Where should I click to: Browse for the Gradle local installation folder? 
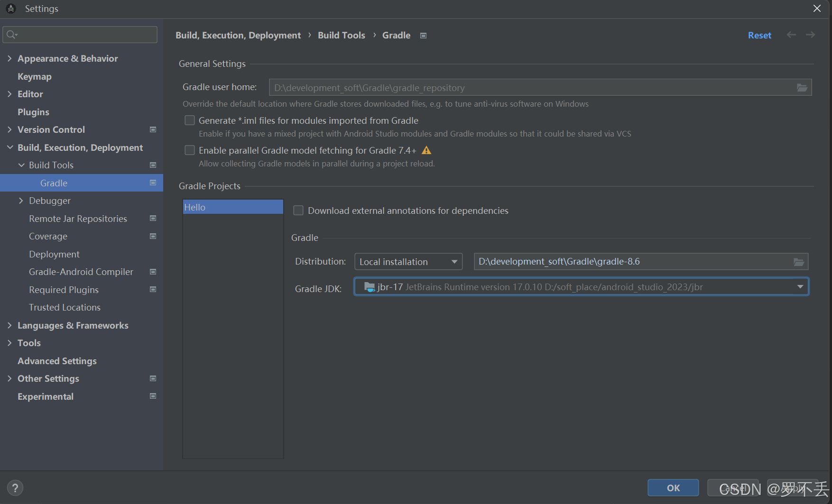point(799,261)
